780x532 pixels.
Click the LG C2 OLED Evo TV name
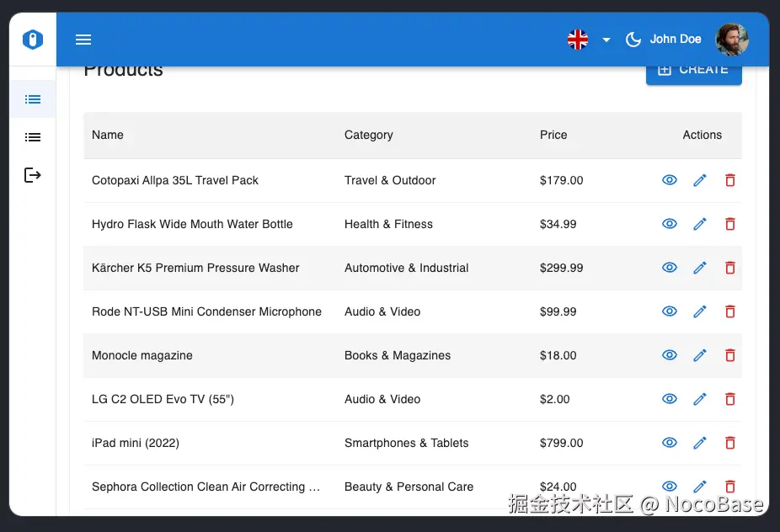163,399
